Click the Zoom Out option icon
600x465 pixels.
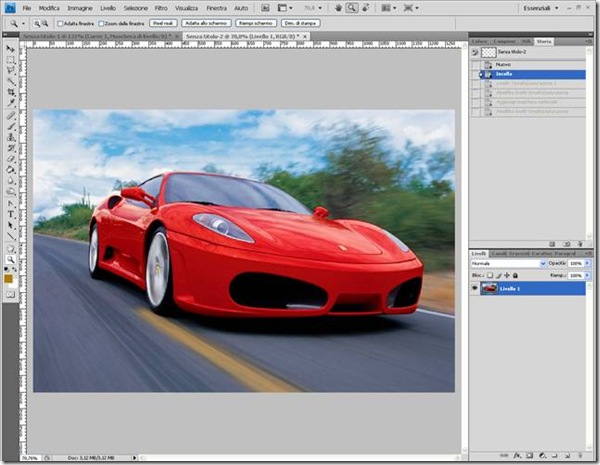pos(45,24)
